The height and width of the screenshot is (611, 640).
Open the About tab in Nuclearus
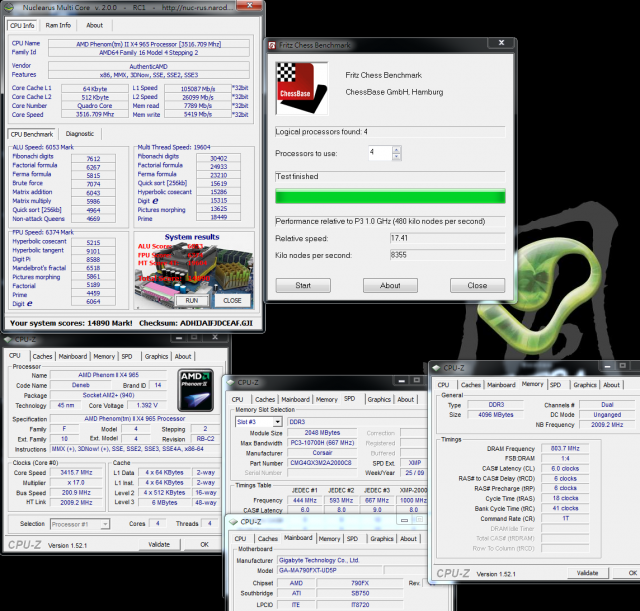pos(94,25)
